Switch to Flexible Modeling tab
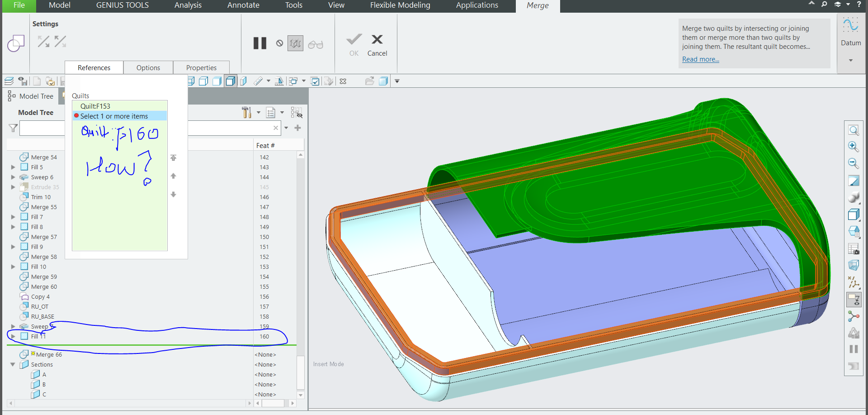 400,5
